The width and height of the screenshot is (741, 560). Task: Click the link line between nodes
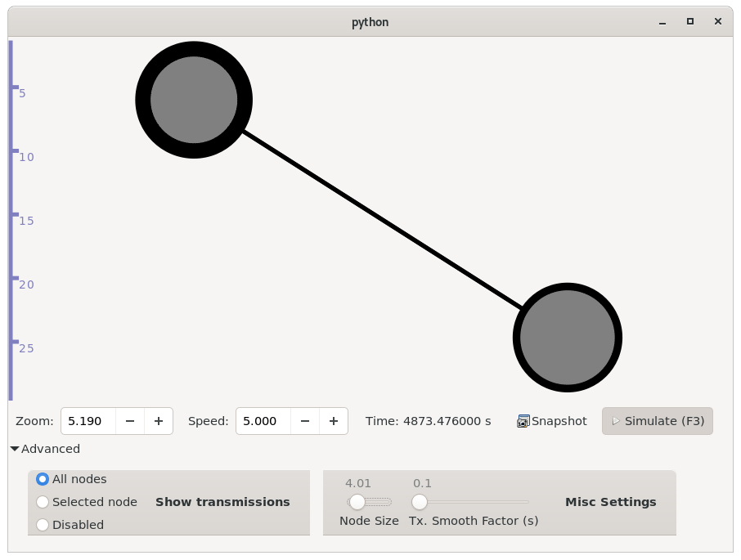point(382,219)
